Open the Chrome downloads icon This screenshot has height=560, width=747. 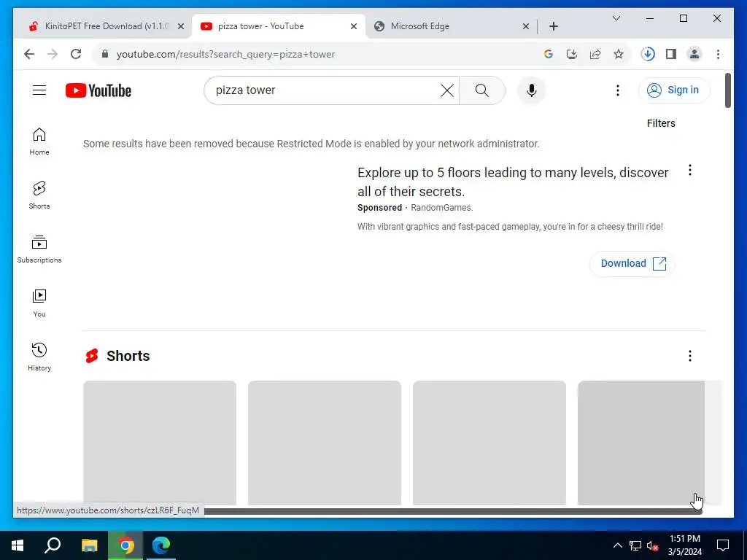[x=648, y=54]
